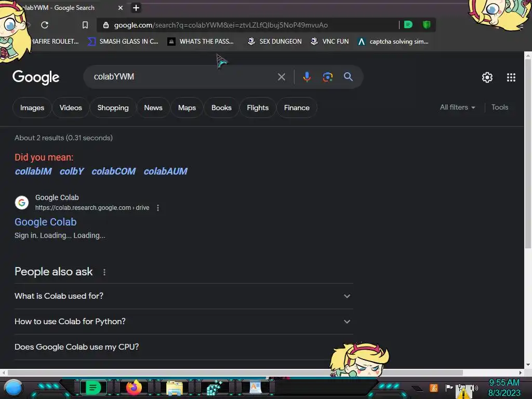This screenshot has height=399, width=532.
Task: Open the Action Center flag icon
Action: (x=449, y=387)
